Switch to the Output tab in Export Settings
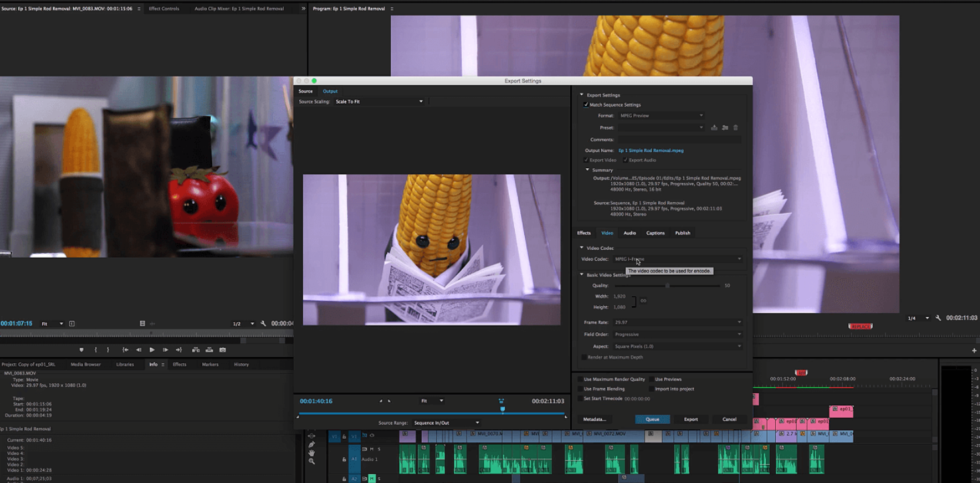The width and height of the screenshot is (980, 483). [x=330, y=91]
